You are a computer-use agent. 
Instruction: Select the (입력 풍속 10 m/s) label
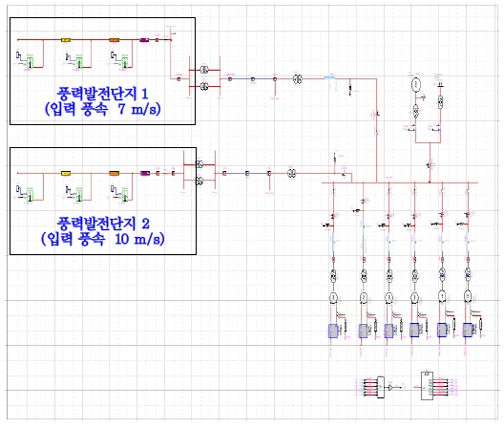tap(103, 239)
